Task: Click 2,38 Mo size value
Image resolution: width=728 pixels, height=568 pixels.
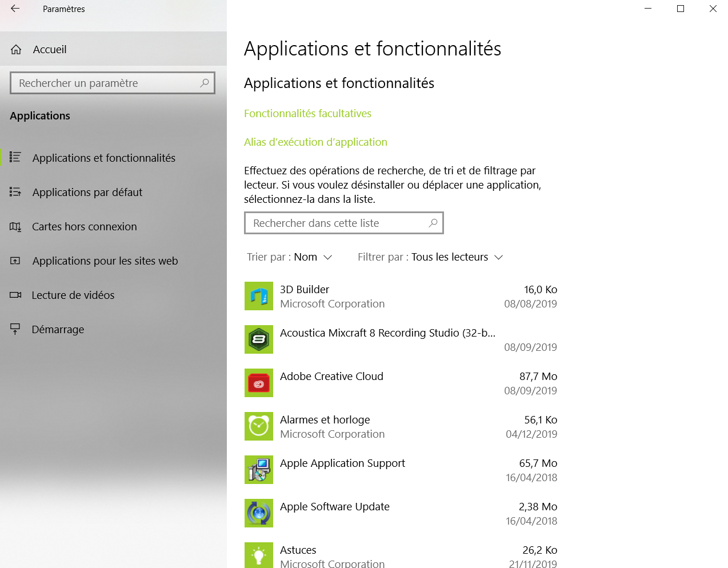Action: pyautogui.click(x=538, y=506)
